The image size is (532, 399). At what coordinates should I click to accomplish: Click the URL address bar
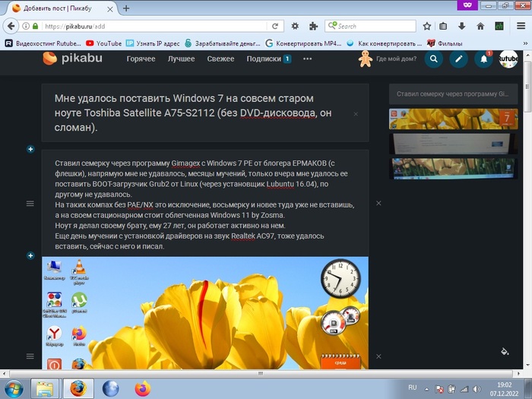[154, 26]
